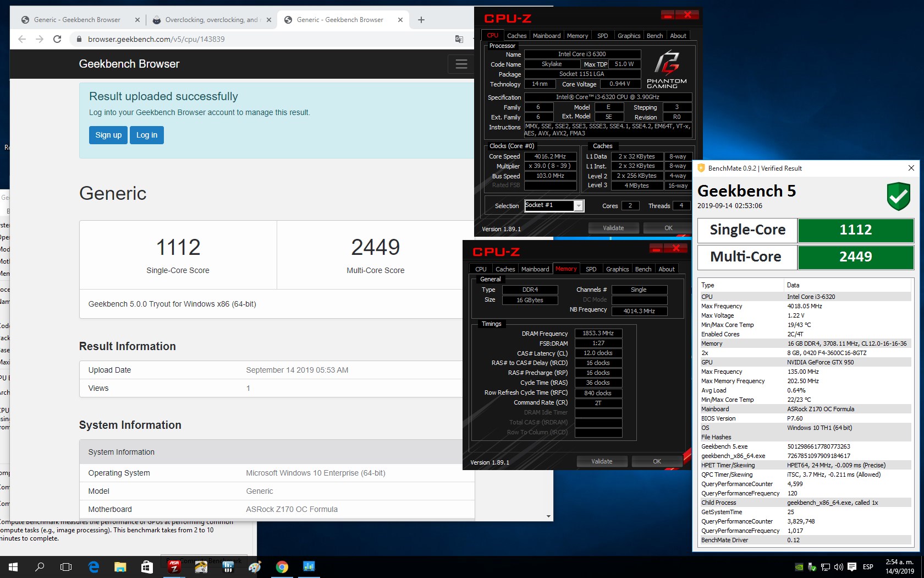Click the ASRock Phantom Gaming logo
The height and width of the screenshot is (578, 924).
coord(667,69)
